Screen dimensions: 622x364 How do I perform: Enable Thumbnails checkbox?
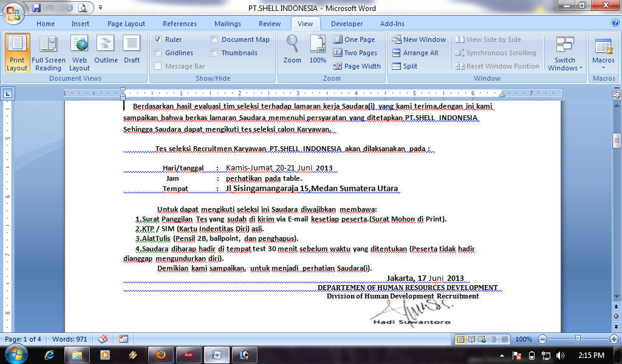[x=214, y=53]
